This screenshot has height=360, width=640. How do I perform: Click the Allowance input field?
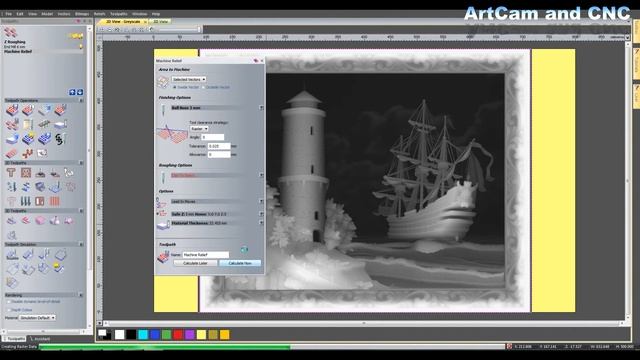click(x=219, y=154)
